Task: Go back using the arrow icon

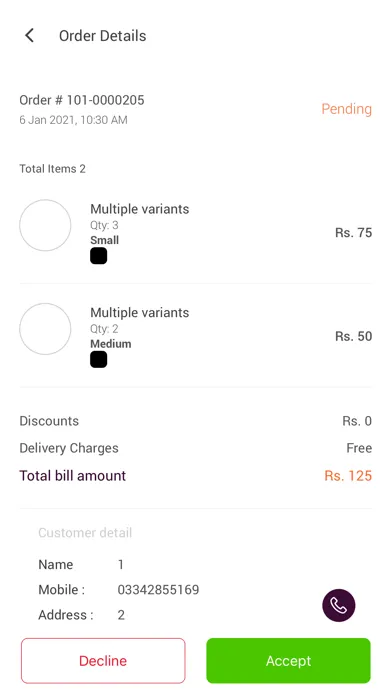Action: pos(29,36)
